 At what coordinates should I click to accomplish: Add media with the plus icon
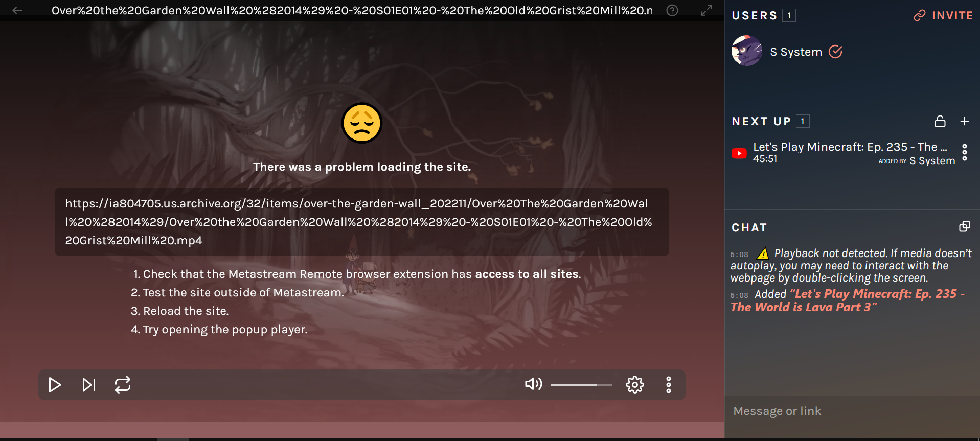click(965, 121)
